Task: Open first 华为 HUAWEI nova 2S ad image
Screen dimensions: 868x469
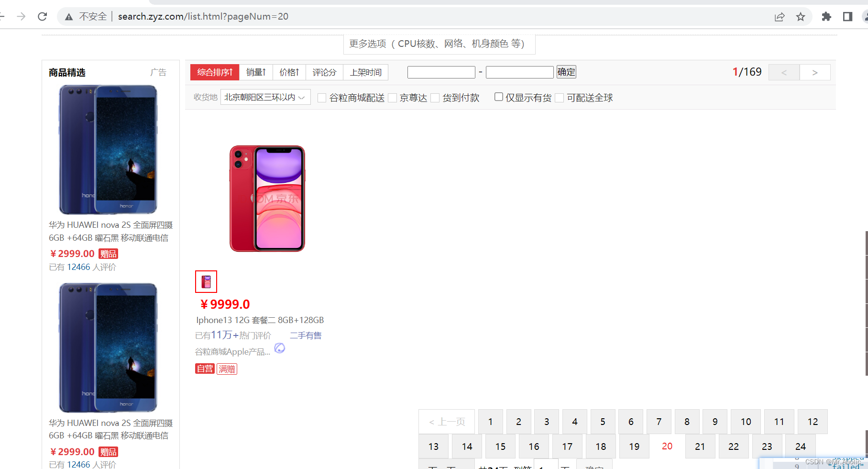Action: click(x=108, y=150)
